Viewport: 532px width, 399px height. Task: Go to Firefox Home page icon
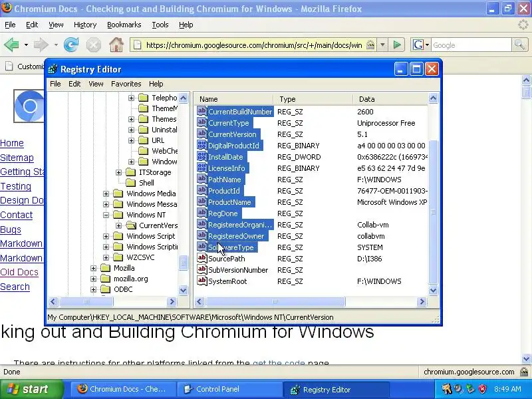click(116, 45)
